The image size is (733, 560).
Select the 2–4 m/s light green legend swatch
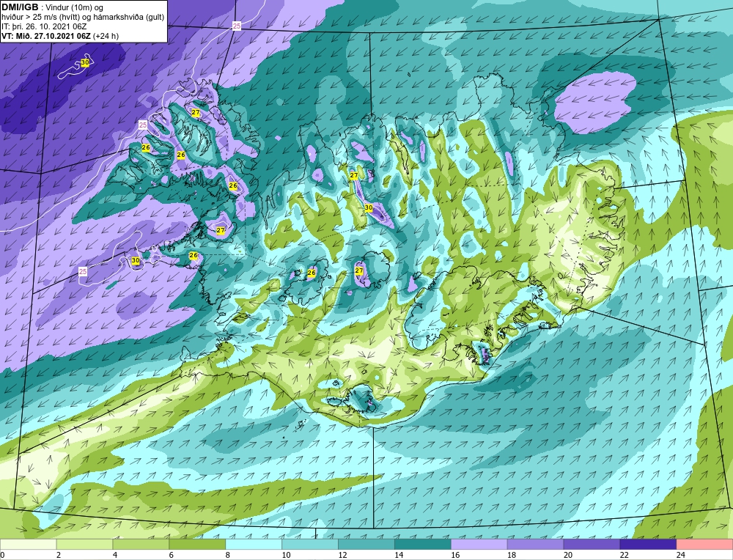(x=84, y=545)
